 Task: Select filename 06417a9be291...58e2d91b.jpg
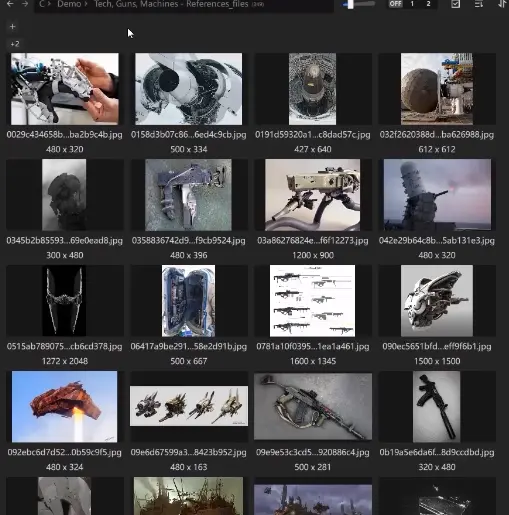tap(189, 347)
